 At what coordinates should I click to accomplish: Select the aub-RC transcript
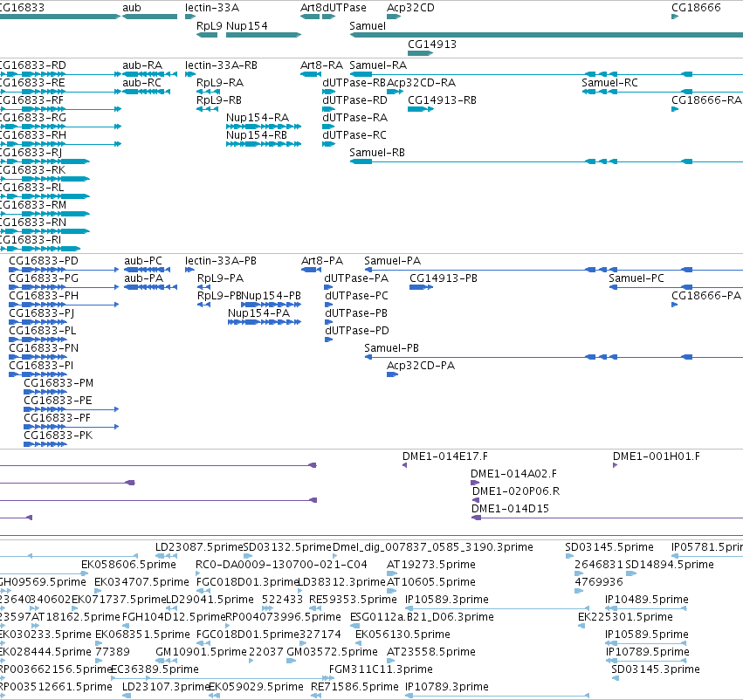click(x=141, y=83)
